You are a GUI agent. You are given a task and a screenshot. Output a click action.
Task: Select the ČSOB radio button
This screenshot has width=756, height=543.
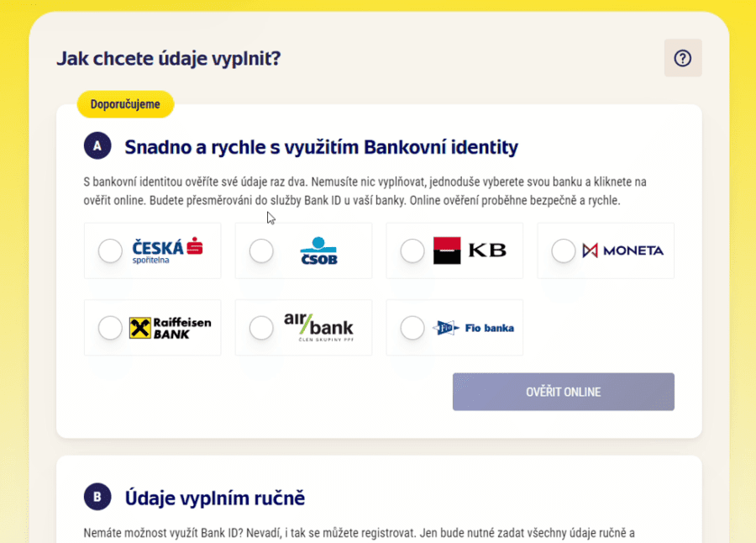pyautogui.click(x=261, y=250)
